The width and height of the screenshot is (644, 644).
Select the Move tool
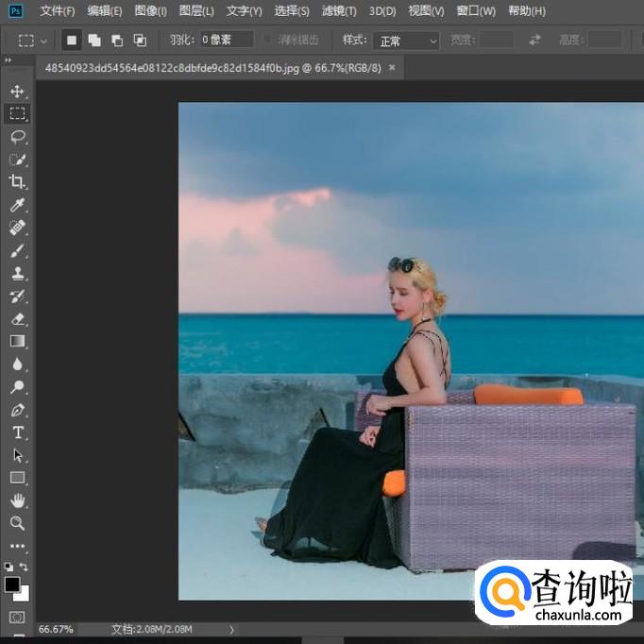coord(17,92)
